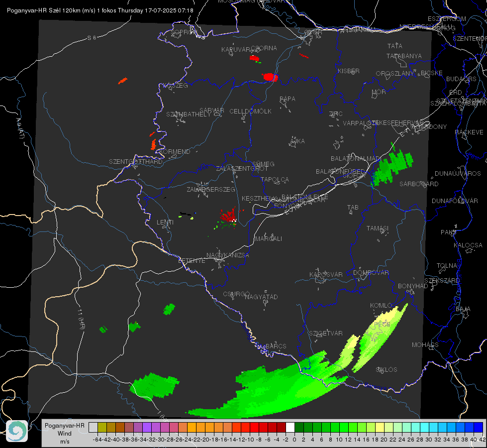This screenshot has width=487, height=448.
Task: Click the BAJA town label
Action: pos(463,309)
